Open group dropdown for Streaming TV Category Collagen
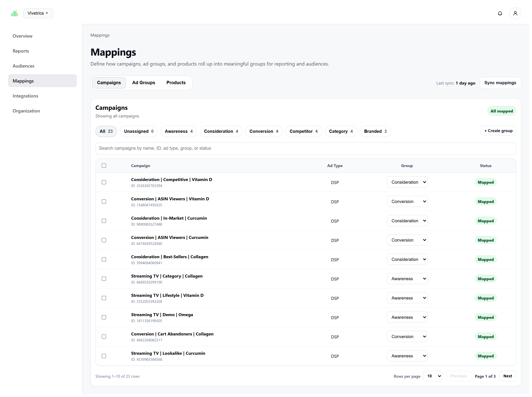The image size is (532, 397). (x=407, y=279)
